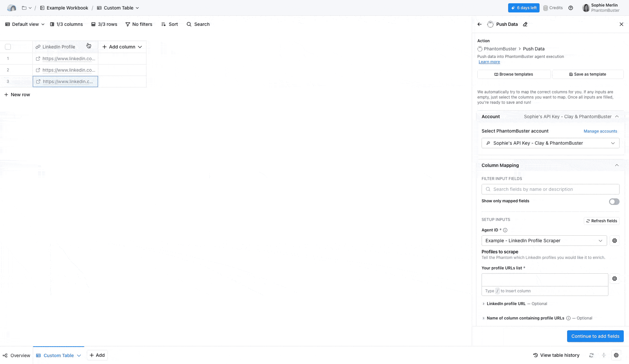The width and height of the screenshot is (629, 364).
Task: Collapse the Account section
Action: (x=617, y=117)
